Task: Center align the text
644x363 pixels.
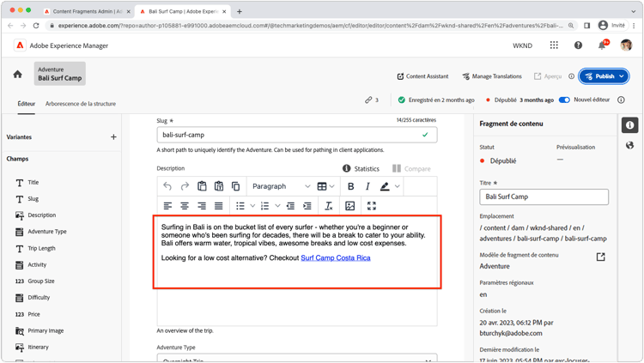Action: click(x=185, y=206)
